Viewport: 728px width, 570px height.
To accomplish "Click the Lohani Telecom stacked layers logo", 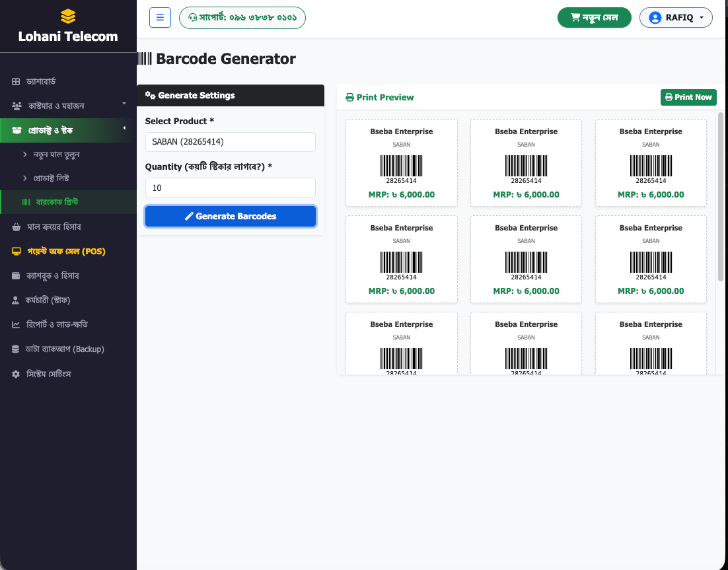I will 68,17.
